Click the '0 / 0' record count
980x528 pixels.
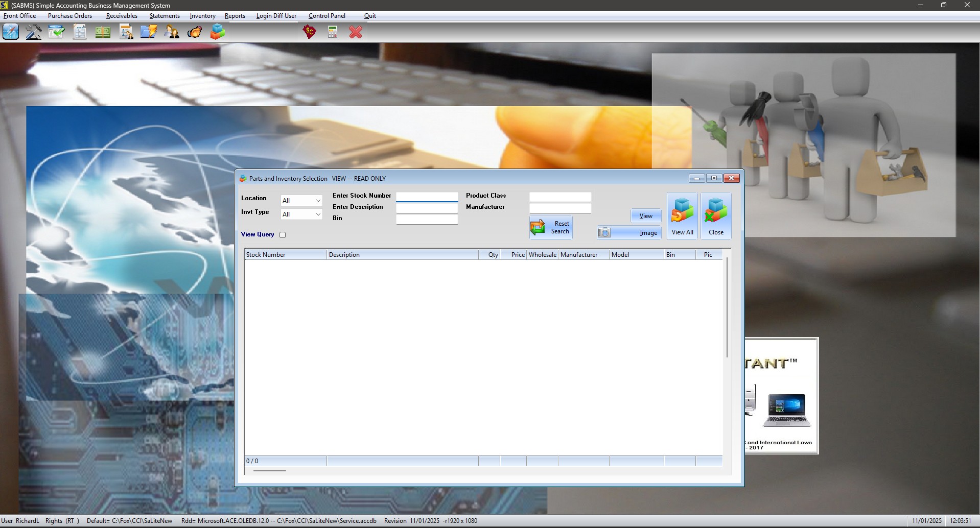pyautogui.click(x=252, y=461)
